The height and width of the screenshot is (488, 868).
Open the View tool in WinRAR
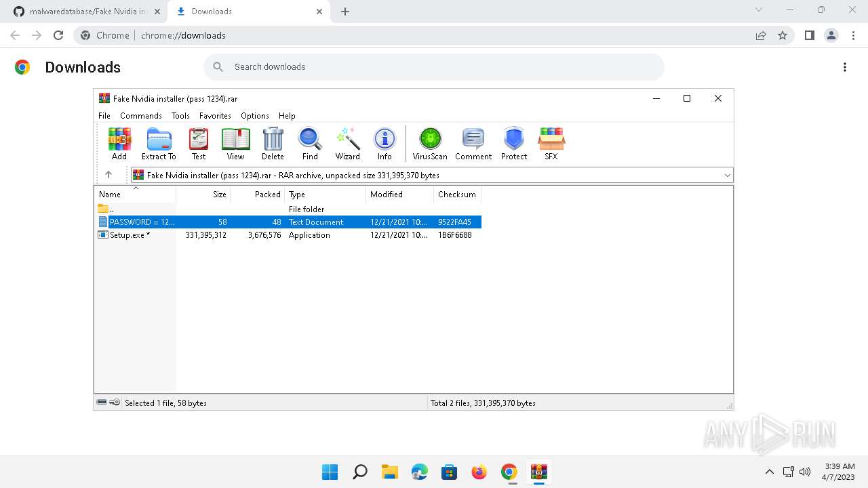point(235,144)
